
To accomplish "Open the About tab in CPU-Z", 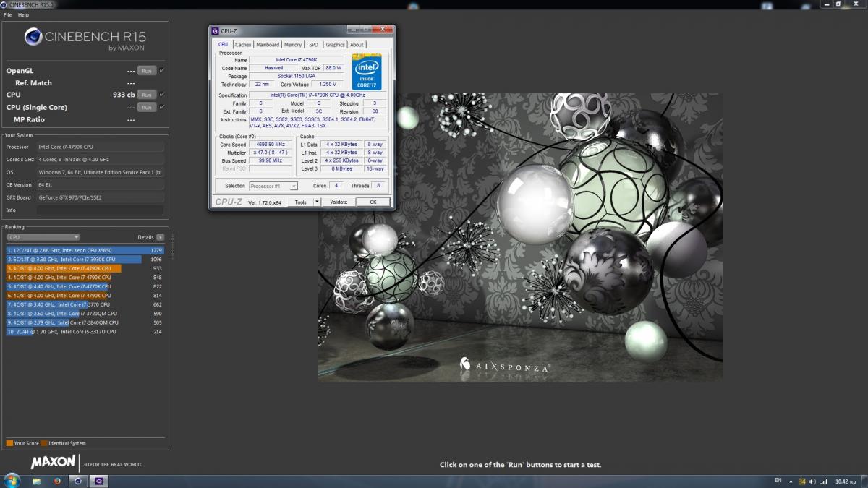I will (357, 45).
